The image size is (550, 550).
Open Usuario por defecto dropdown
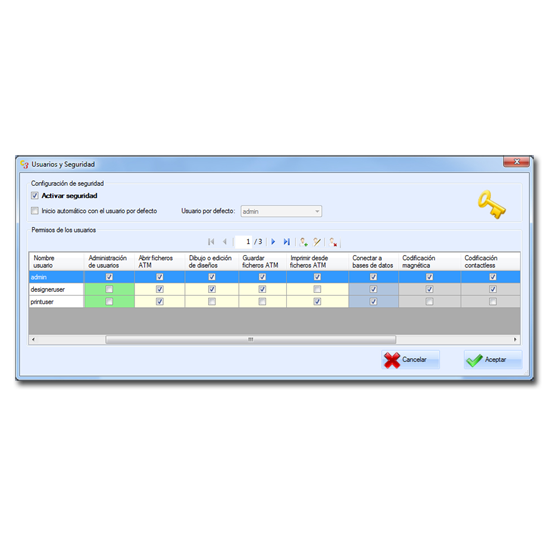[281, 211]
